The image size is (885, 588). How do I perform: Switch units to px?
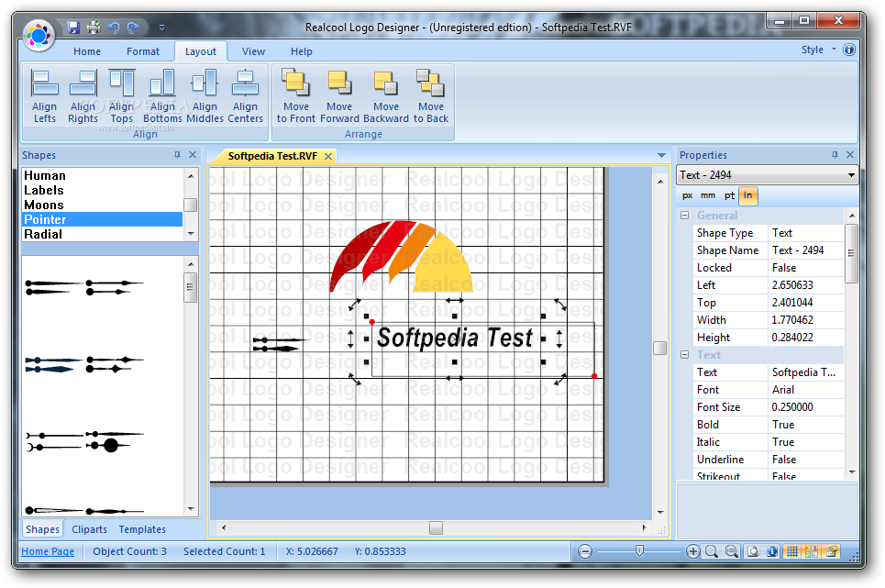(688, 195)
